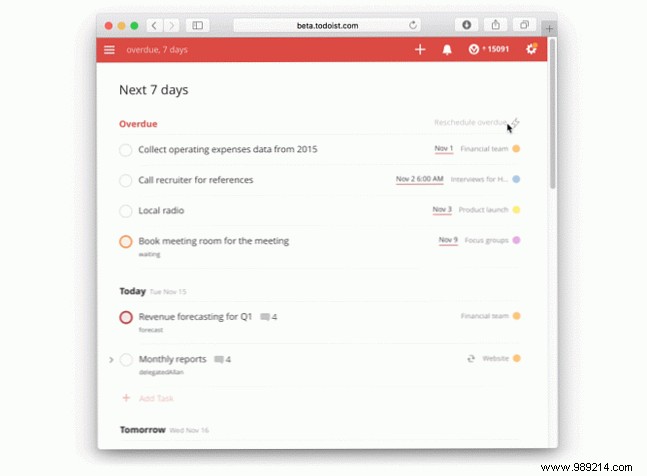
Task: Click the comments icon on Monthly reports
Action: pos(219,359)
